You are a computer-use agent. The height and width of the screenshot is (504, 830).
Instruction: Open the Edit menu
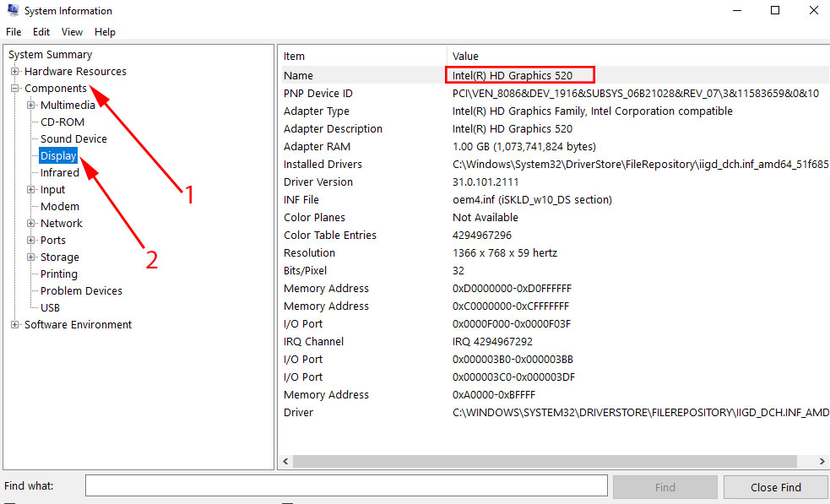(41, 31)
